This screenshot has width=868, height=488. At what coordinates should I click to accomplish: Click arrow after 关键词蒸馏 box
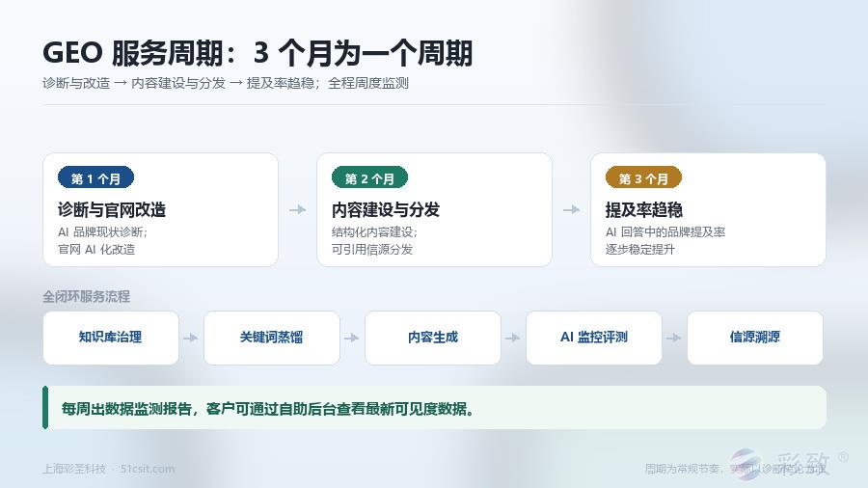[x=351, y=338]
